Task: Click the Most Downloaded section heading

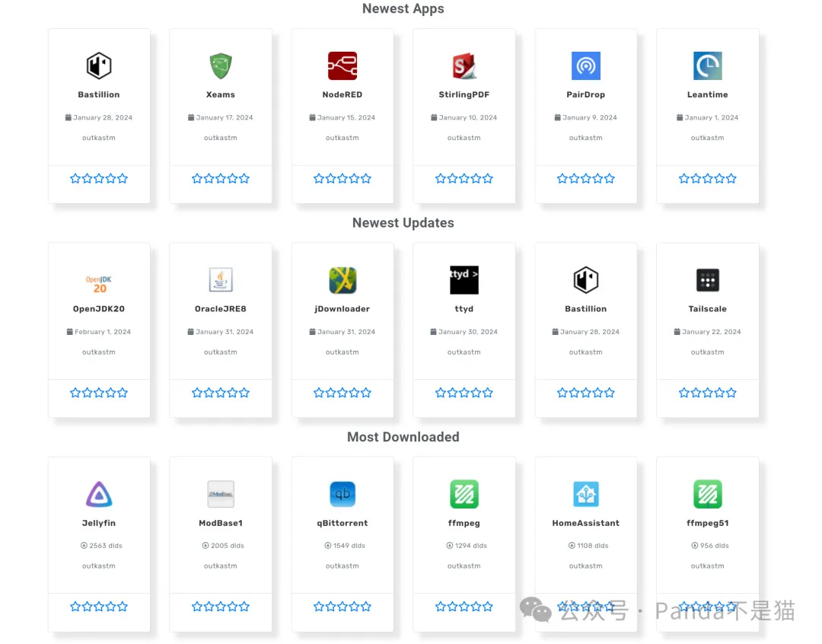Action: 403,437
